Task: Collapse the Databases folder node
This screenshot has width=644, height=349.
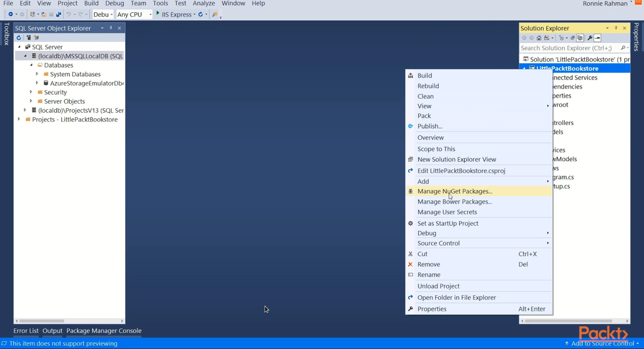Action: (x=32, y=65)
